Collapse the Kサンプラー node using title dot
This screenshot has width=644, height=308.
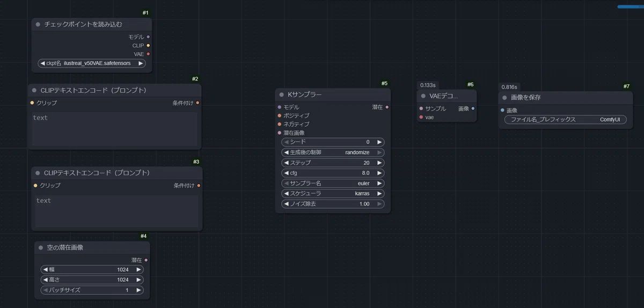pyautogui.click(x=281, y=95)
